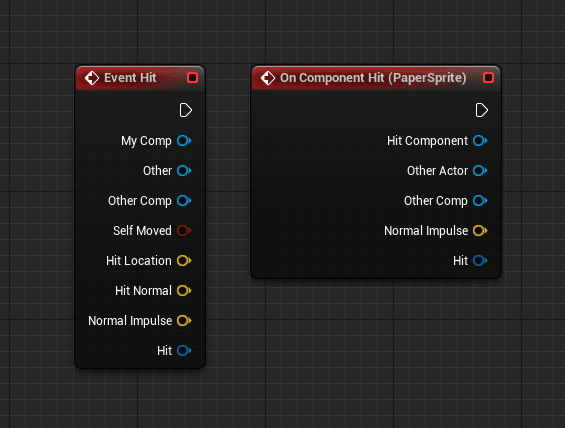Click the Hit Location vector pin
Image resolution: width=565 pixels, height=428 pixels.
pos(184,260)
